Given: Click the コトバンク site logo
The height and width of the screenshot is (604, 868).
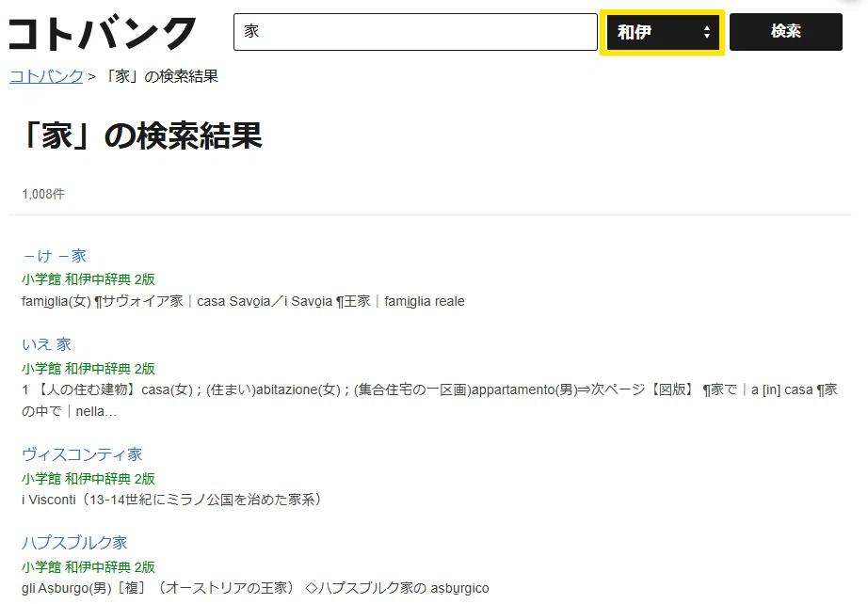Looking at the screenshot, I should tap(103, 33).
